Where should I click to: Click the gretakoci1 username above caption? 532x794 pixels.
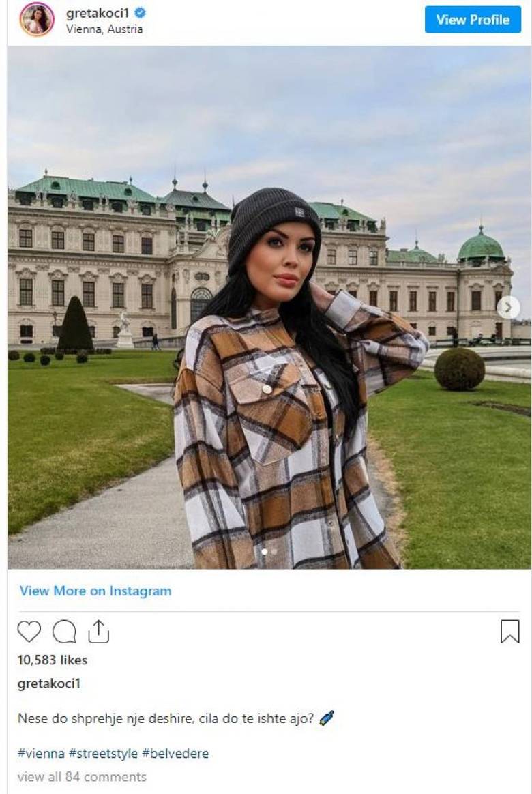tap(49, 683)
